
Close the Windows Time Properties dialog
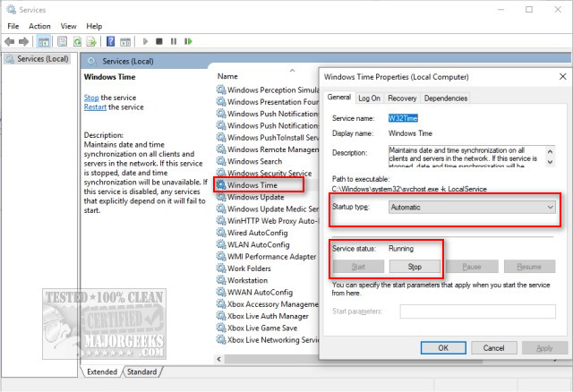[563, 77]
